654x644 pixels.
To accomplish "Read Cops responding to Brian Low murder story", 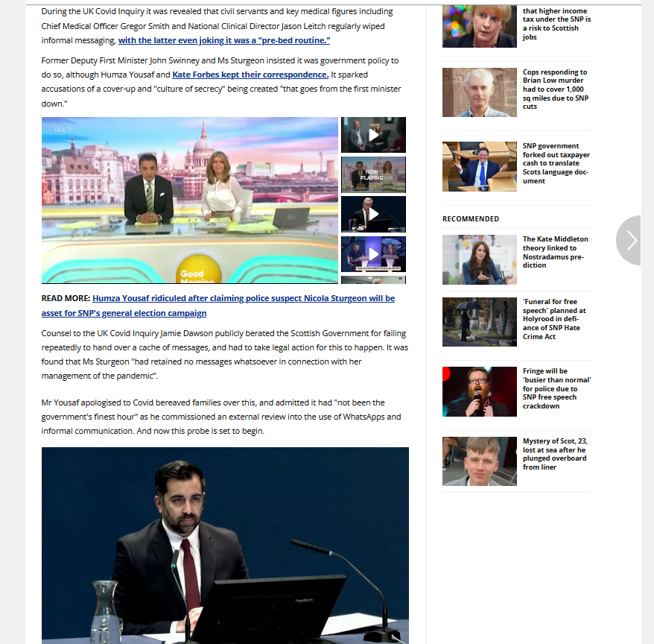I will [556, 89].
